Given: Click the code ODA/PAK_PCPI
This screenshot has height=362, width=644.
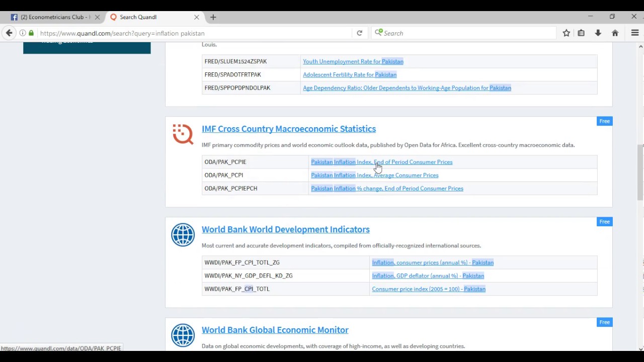Looking at the screenshot, I should pyautogui.click(x=224, y=175).
